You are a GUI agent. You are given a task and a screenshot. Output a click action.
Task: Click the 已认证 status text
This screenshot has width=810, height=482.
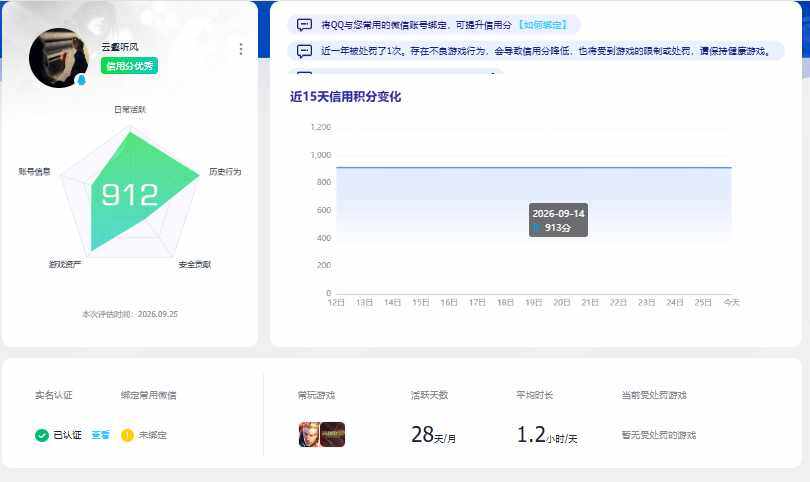click(x=68, y=435)
